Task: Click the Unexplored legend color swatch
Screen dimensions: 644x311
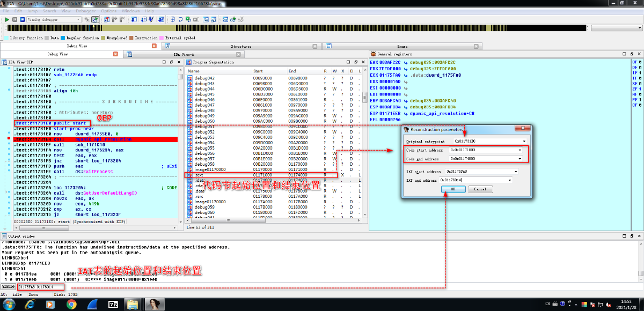Action: click(x=104, y=38)
